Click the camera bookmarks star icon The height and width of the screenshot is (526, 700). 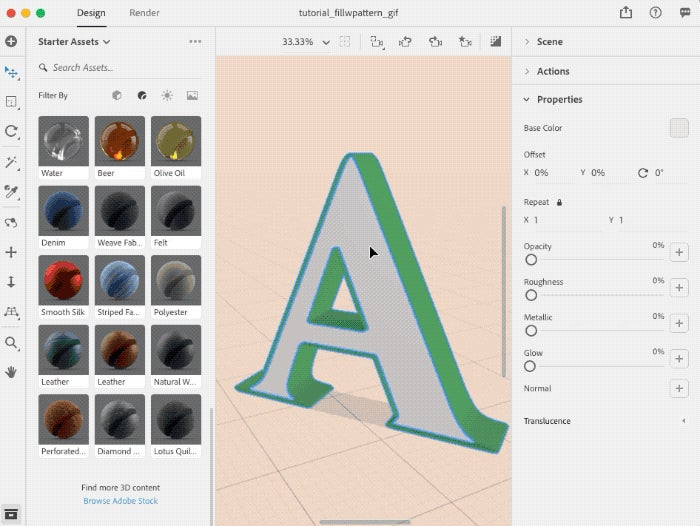click(x=465, y=42)
